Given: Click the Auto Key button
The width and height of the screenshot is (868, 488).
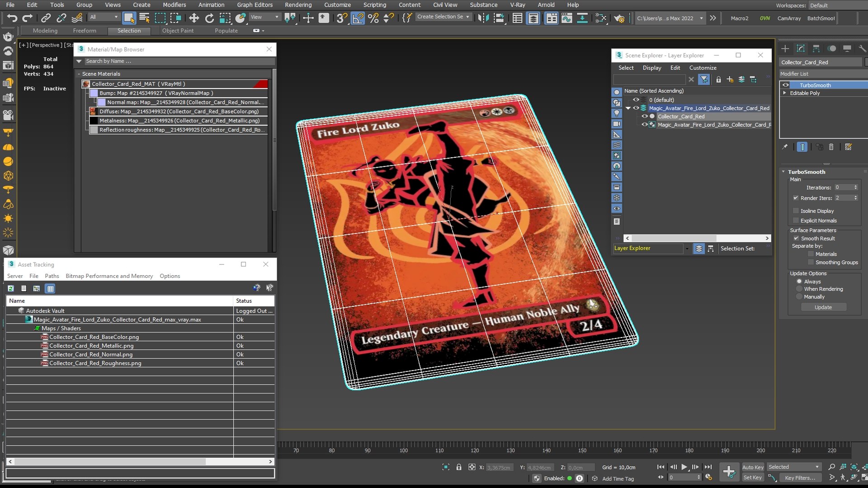Looking at the screenshot, I should pos(752,467).
